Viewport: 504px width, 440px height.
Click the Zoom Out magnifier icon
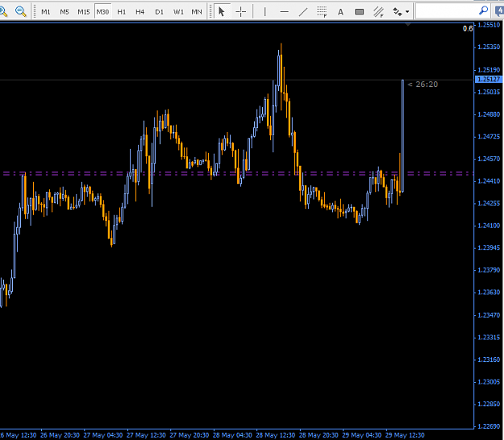[x=21, y=12]
